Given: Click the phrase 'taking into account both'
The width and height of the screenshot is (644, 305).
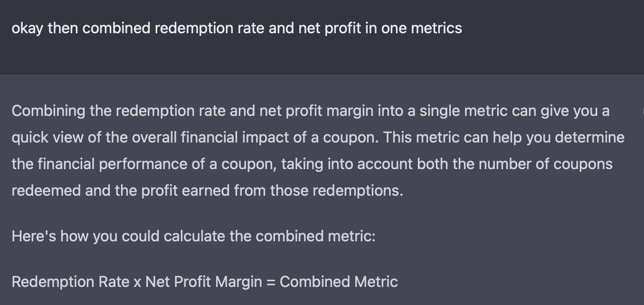Looking at the screenshot, I should [x=365, y=164].
